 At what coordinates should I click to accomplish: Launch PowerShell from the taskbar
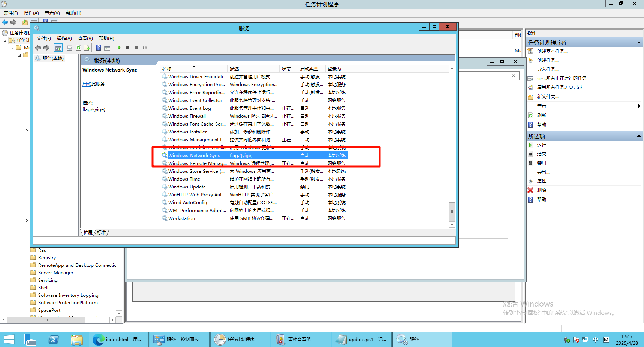[x=54, y=340]
